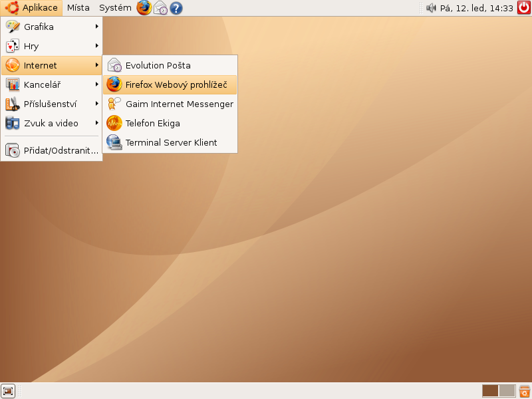Expand the Příslušenství submenu arrow
Screen dimensions: 532x399
click(97, 104)
